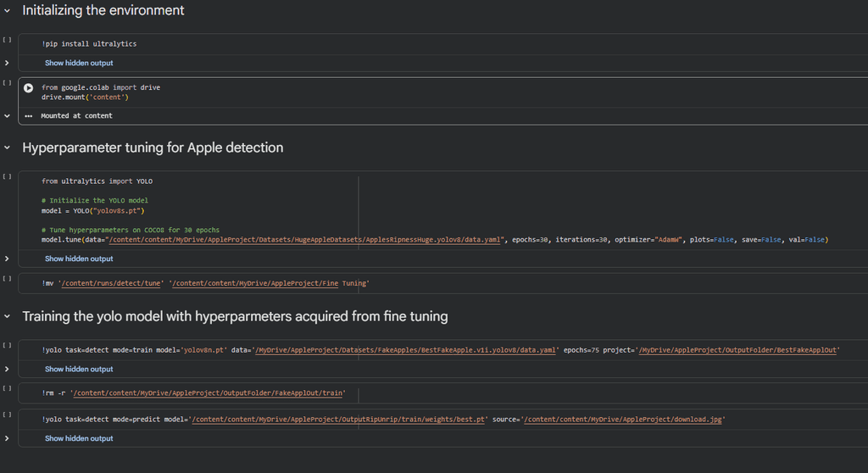868x473 pixels.
Task: Click the run bracket of the YOLO tune cell
Action: pyautogui.click(x=7, y=176)
